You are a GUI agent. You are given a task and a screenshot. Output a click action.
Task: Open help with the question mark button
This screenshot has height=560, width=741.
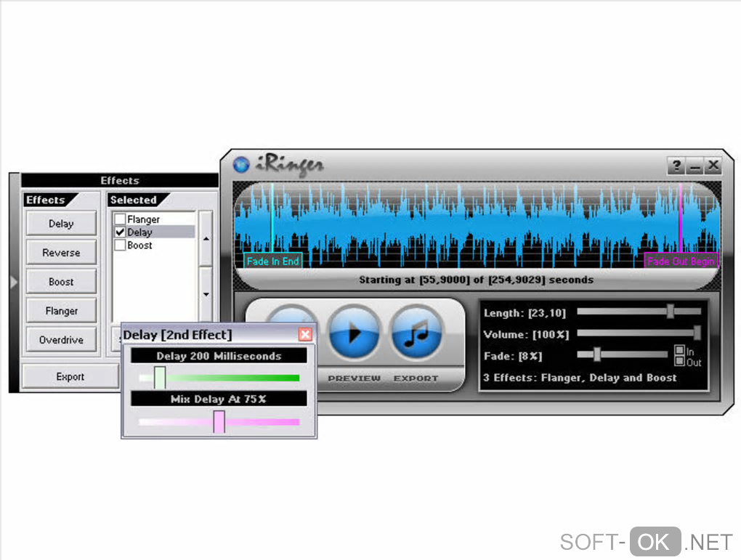point(677,166)
